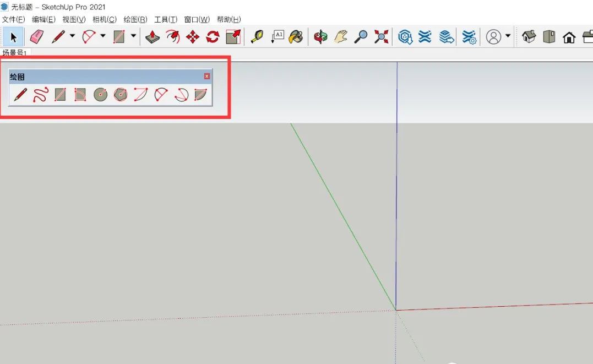The height and width of the screenshot is (364, 593).
Task: Select the Orbit camera tool
Action: pyautogui.click(x=320, y=37)
